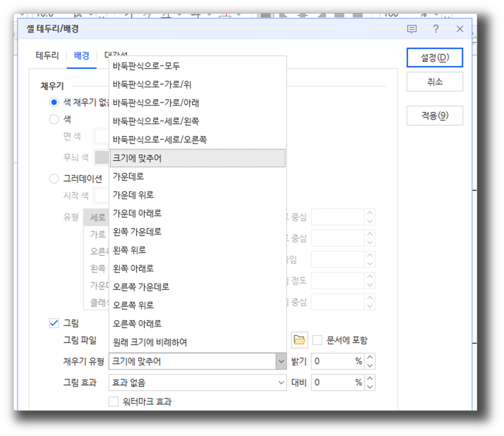Screen dimensions: 504x436
Task: Open the picture file browse folder icon
Action: (299, 340)
